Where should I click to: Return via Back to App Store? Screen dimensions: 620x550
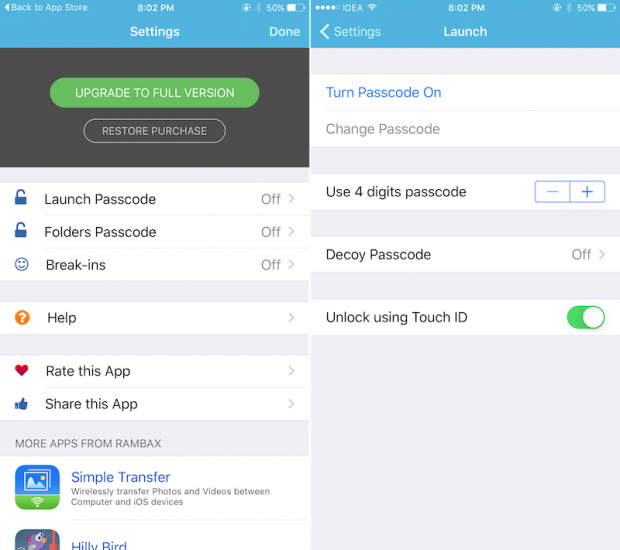(x=46, y=8)
